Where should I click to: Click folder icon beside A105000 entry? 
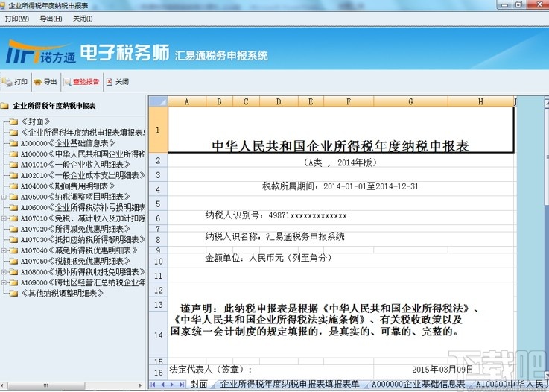click(13, 197)
